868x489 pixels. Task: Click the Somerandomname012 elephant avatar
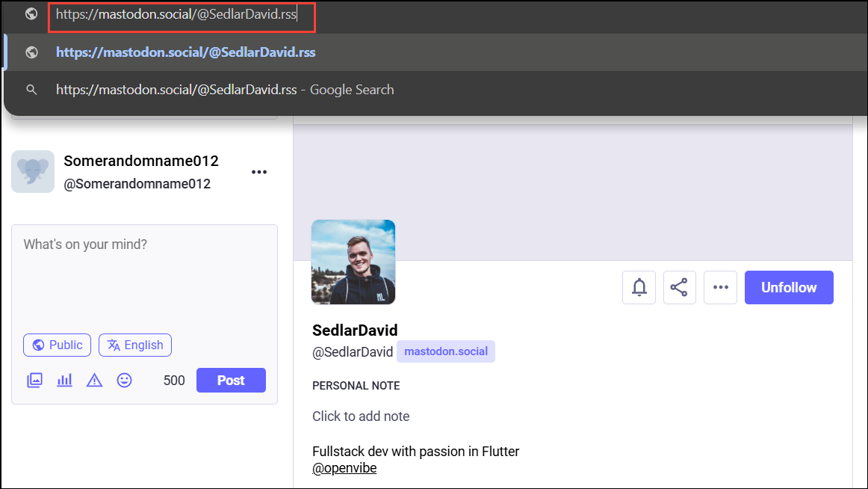coord(33,172)
